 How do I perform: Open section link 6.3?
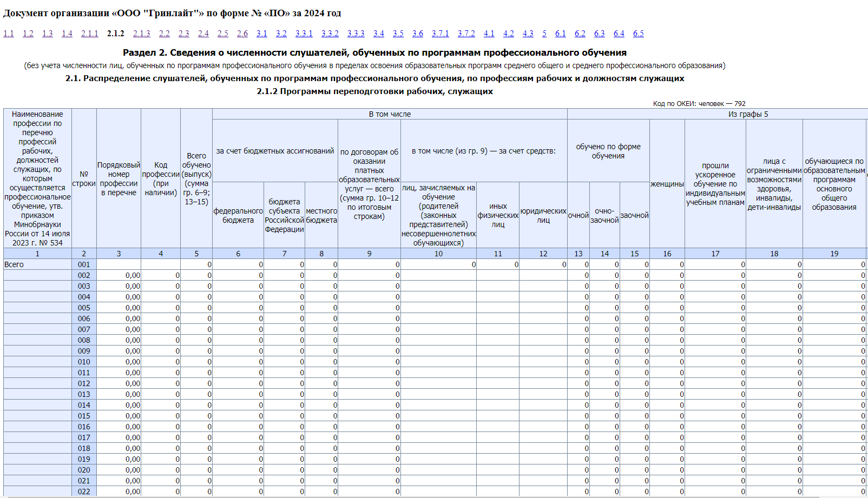[600, 34]
